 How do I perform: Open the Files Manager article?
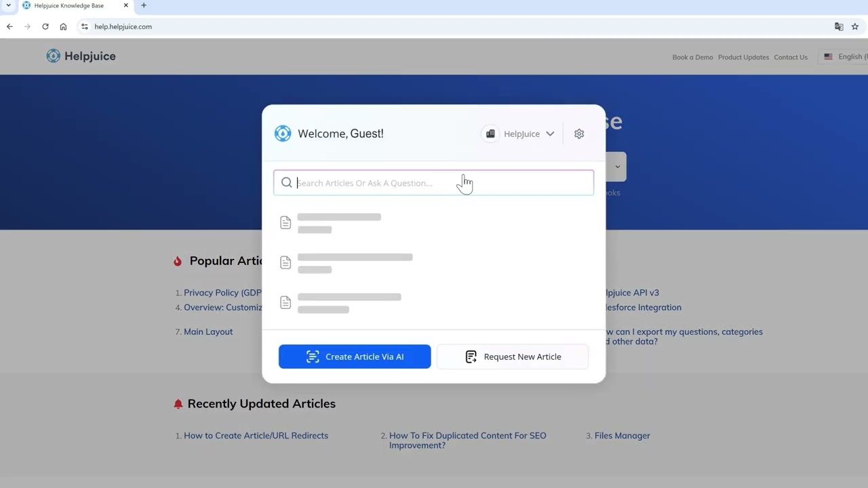click(622, 436)
